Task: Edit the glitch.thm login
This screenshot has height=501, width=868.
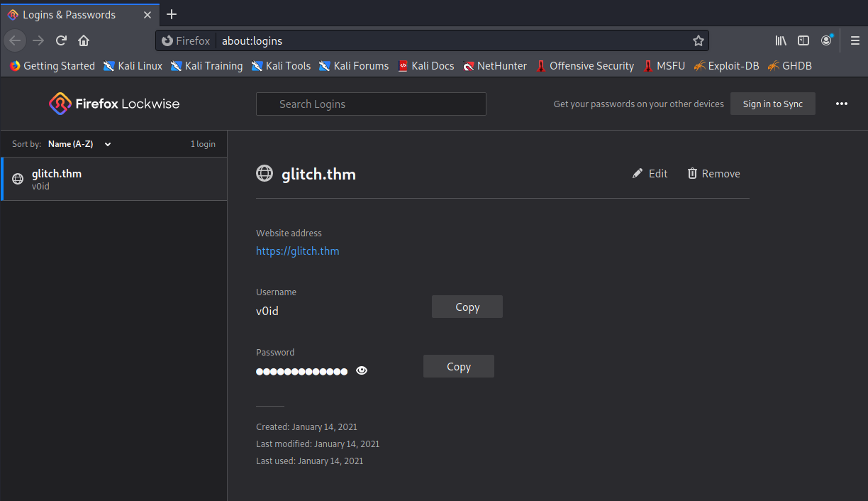Action: [x=650, y=174]
